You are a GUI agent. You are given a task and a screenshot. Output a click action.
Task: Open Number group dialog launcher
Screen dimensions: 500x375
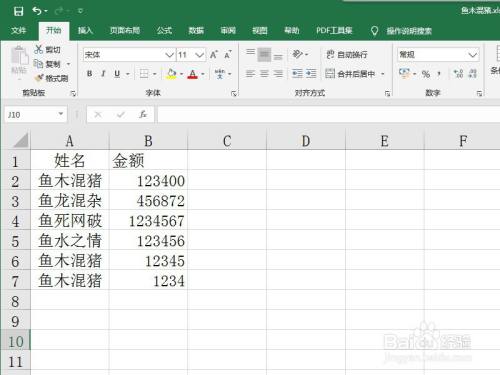[x=479, y=94]
